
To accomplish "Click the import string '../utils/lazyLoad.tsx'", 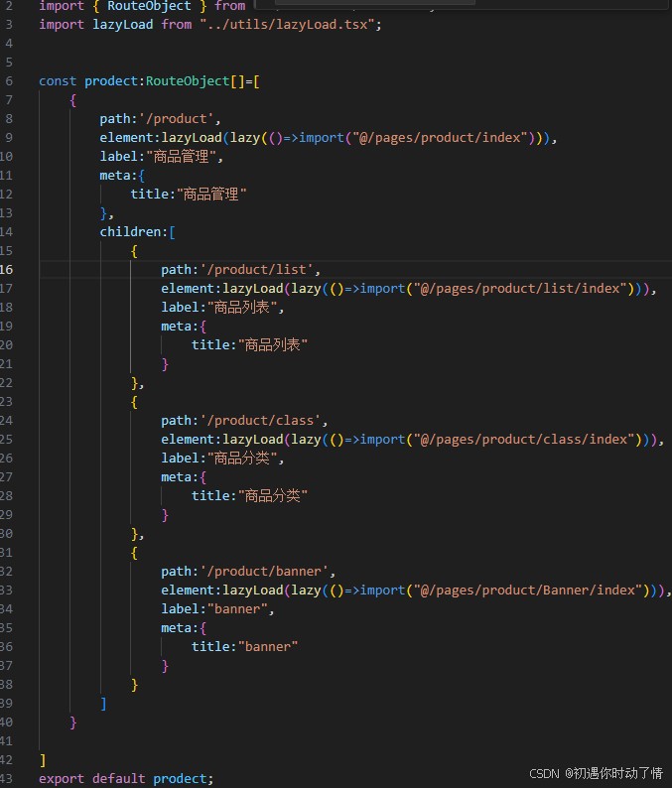I will tap(287, 25).
